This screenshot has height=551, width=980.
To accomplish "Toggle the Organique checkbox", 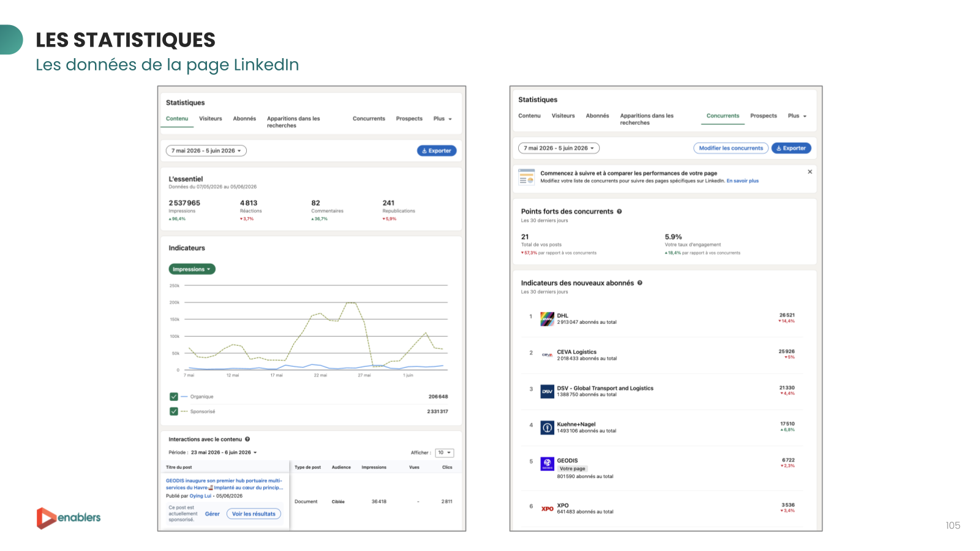I will tap(174, 397).
